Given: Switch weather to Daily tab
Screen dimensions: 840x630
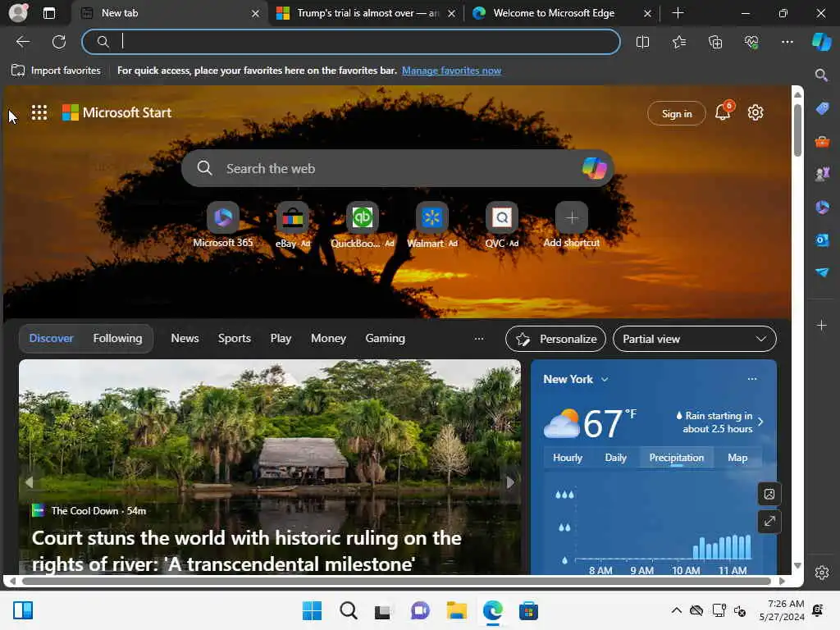Looking at the screenshot, I should 615,458.
